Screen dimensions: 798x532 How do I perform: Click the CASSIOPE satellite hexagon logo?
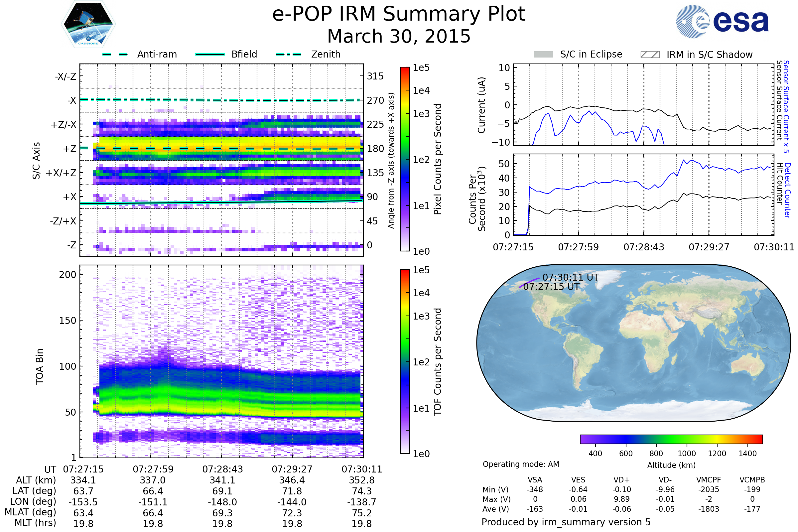pyautogui.click(x=88, y=24)
